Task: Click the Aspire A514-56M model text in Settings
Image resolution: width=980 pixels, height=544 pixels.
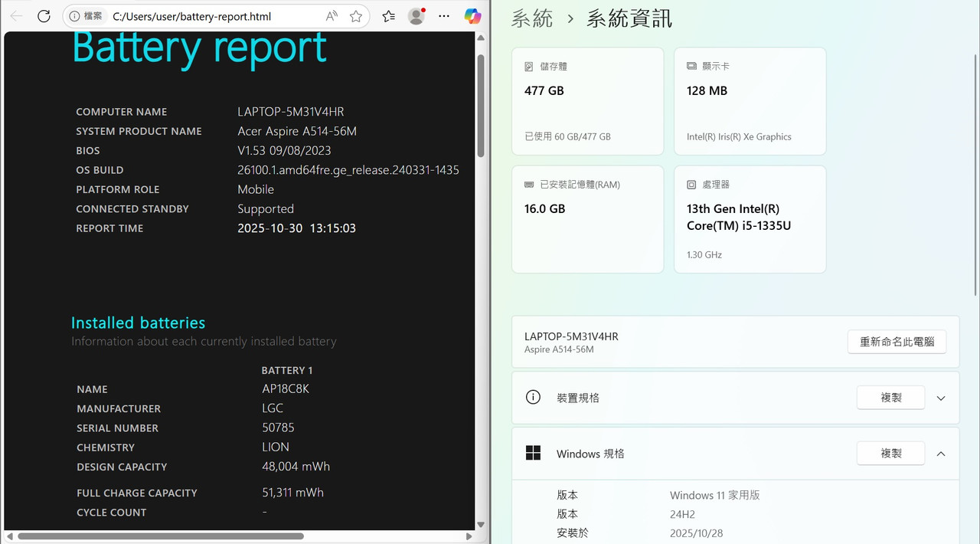Action: (x=559, y=350)
